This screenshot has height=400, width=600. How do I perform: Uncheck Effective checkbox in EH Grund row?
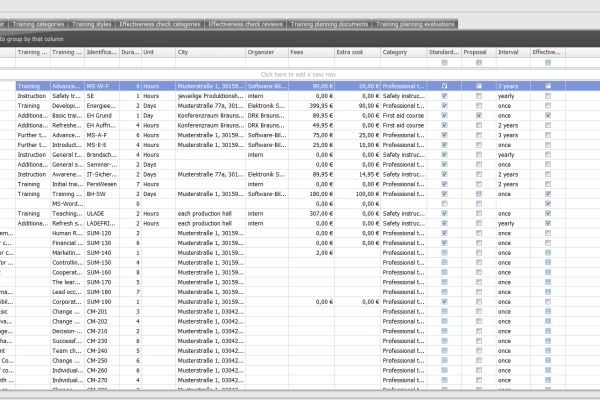tap(548, 116)
